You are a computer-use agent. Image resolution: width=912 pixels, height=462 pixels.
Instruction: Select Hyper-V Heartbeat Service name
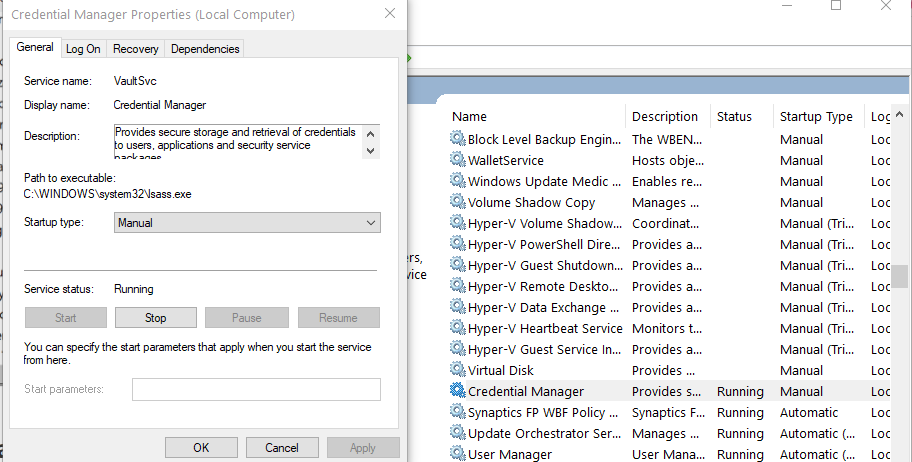pos(545,328)
